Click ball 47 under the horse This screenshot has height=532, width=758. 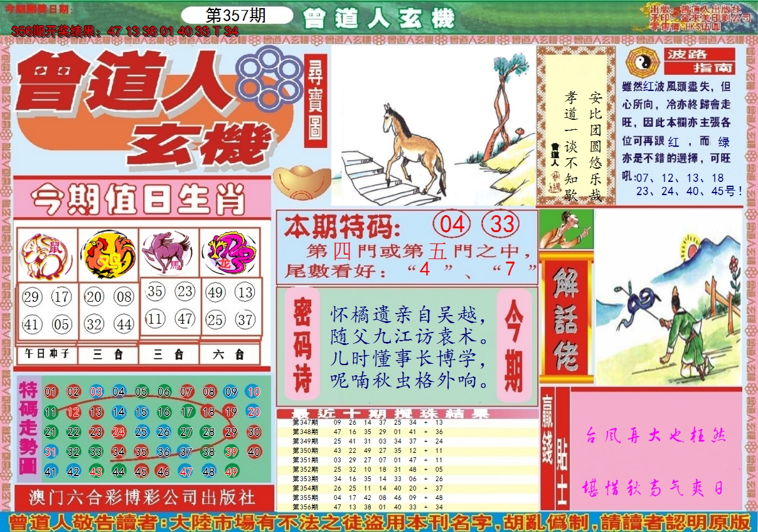coord(184,319)
